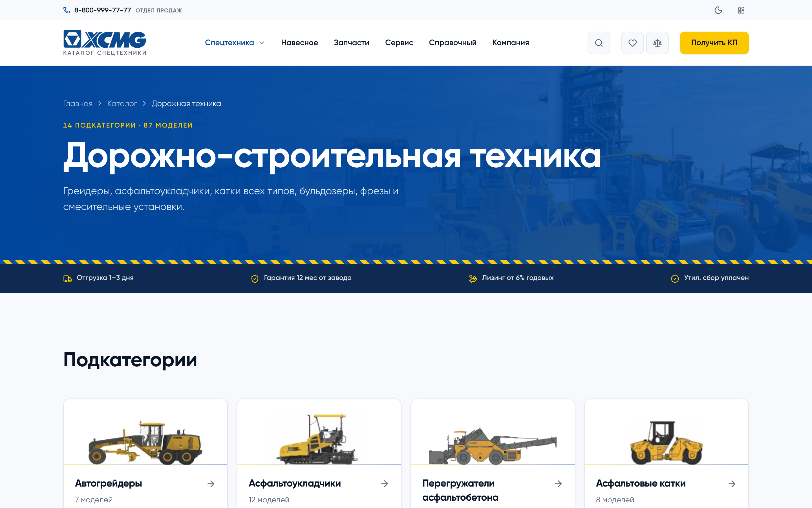Click the Автогрейдеры card title
The width and height of the screenshot is (812, 508).
coord(108,483)
